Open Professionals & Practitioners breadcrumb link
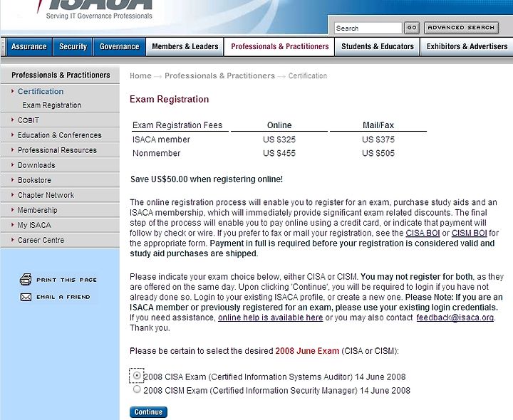 [220, 76]
